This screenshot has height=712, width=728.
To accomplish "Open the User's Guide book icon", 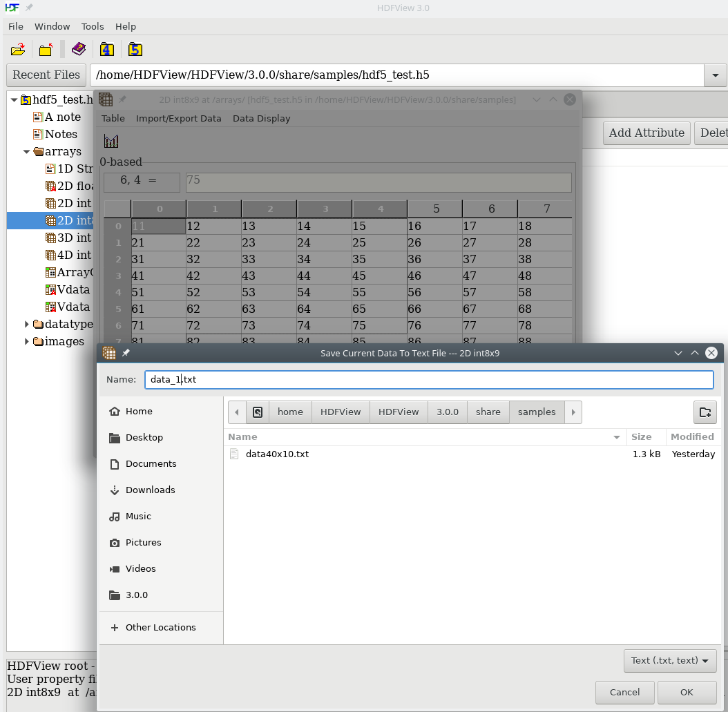I will point(79,49).
